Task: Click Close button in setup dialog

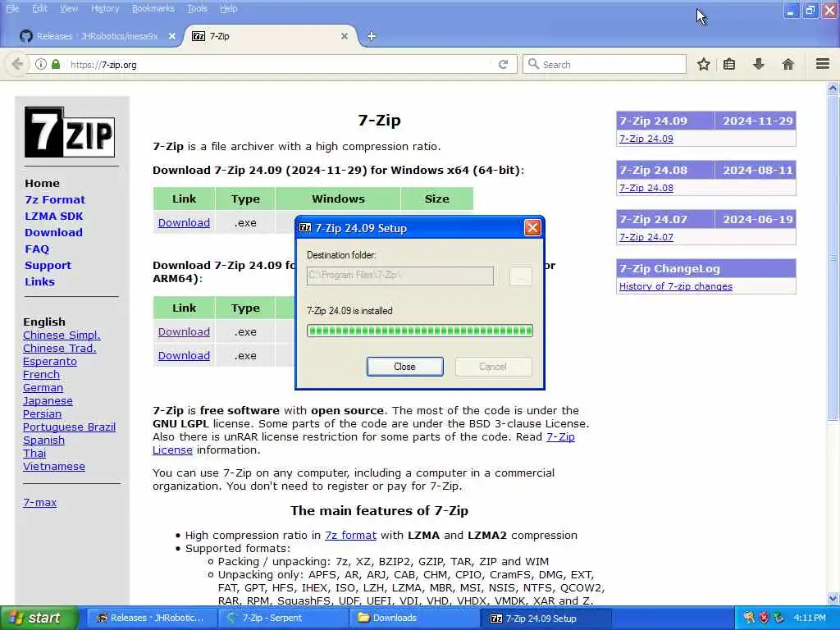Action: click(x=405, y=367)
